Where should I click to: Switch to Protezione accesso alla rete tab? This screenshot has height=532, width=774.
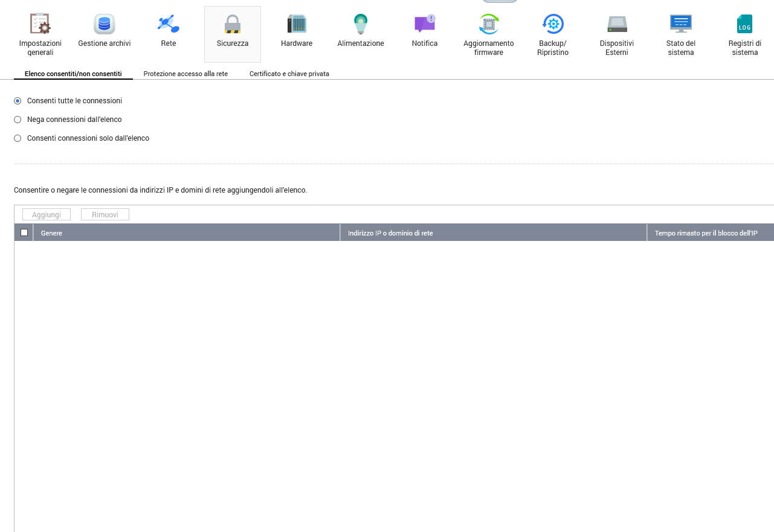pyautogui.click(x=185, y=74)
